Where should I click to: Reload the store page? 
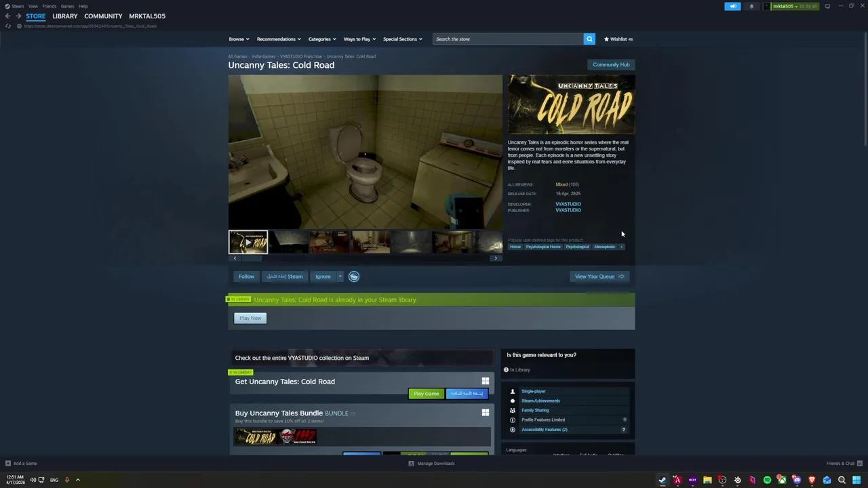click(x=7, y=26)
